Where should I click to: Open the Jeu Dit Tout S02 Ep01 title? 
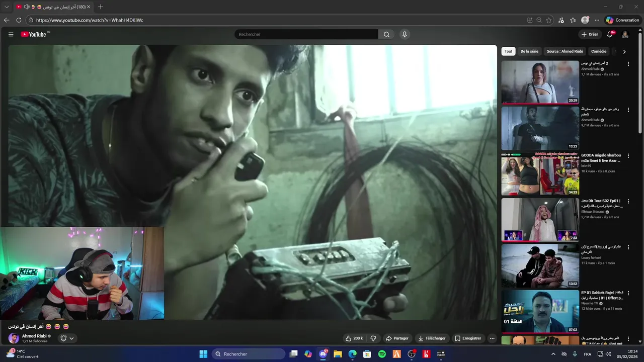click(602, 203)
